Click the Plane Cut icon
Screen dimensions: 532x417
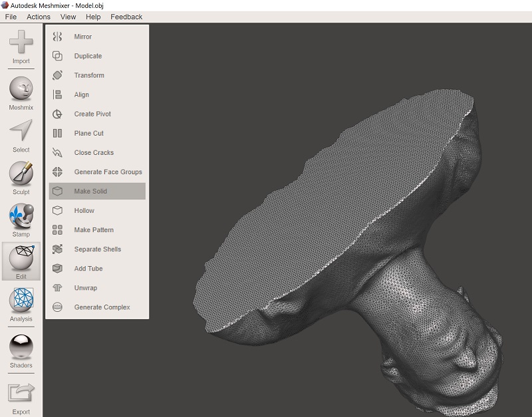tap(57, 133)
